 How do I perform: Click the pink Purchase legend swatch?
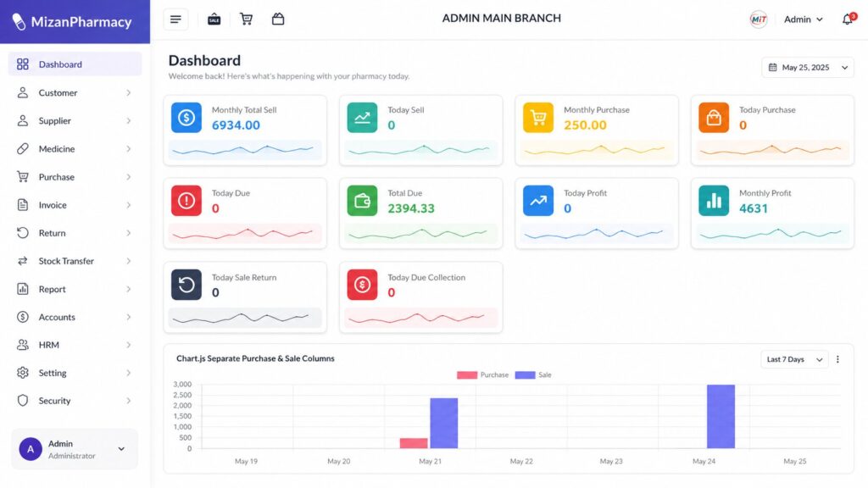467,375
